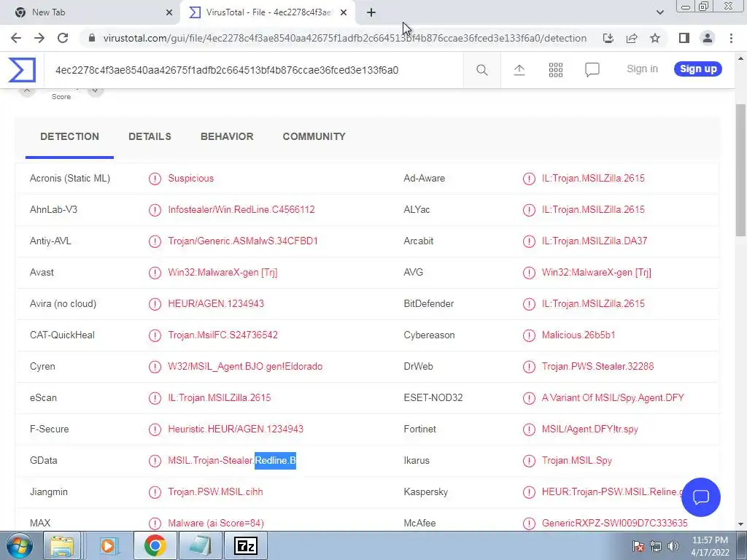Open the comments speech bubble icon
The width and height of the screenshot is (747, 560).
[592, 70]
